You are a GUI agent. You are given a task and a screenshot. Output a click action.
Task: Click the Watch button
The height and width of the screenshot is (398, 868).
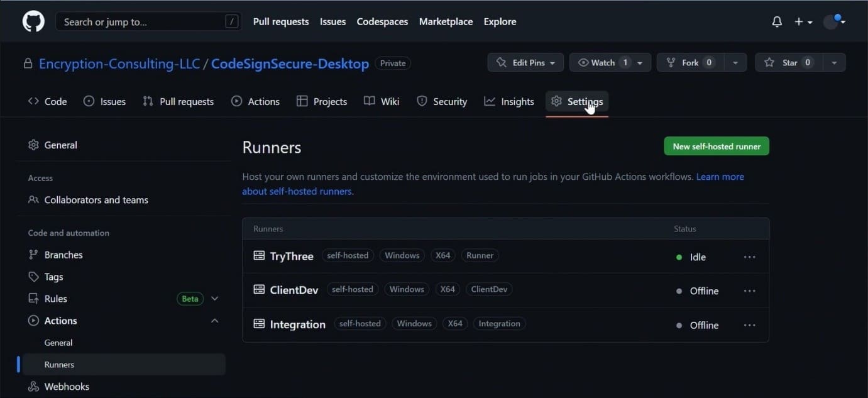point(602,62)
